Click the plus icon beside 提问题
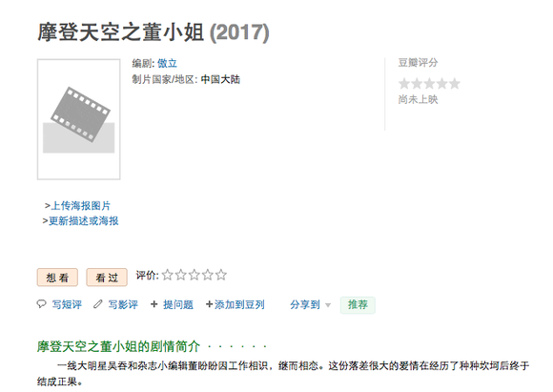This screenshot has width=553, height=392. click(154, 304)
